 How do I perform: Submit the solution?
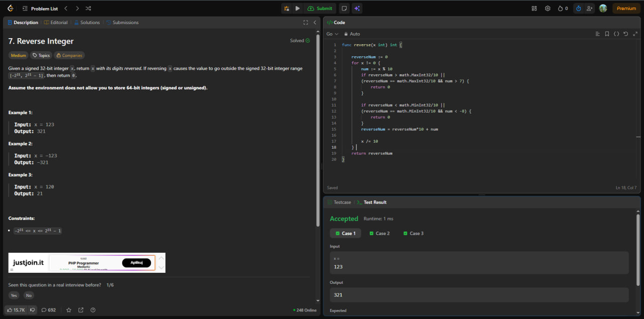pos(320,9)
